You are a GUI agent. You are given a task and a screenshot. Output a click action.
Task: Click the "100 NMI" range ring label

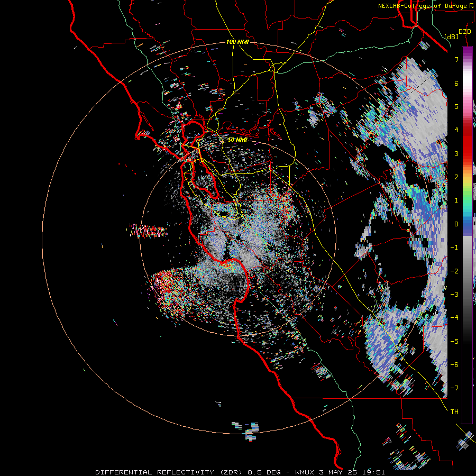coord(237,42)
